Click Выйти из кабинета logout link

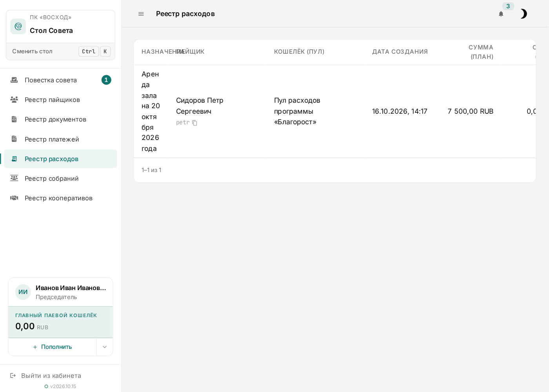46,376
